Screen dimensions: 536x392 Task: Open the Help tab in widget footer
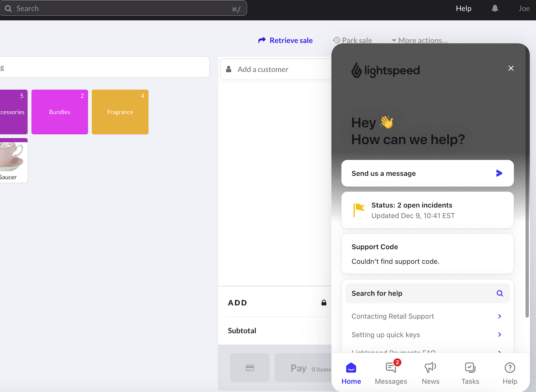[x=510, y=373]
